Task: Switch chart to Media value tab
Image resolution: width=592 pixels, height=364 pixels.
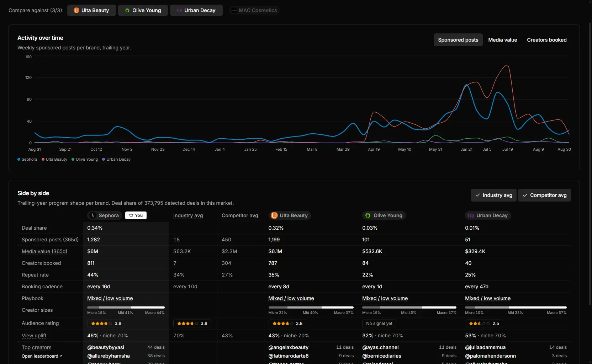Action: [502, 40]
